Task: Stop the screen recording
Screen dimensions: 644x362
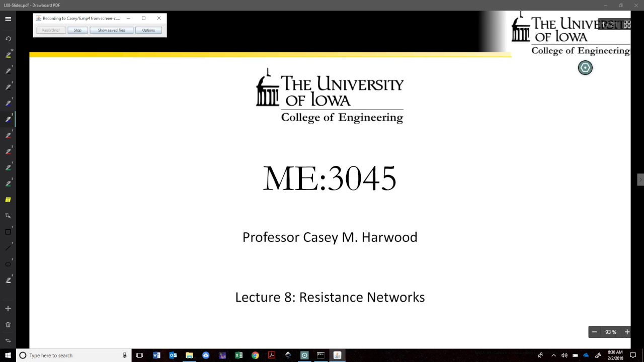Action: tap(77, 30)
